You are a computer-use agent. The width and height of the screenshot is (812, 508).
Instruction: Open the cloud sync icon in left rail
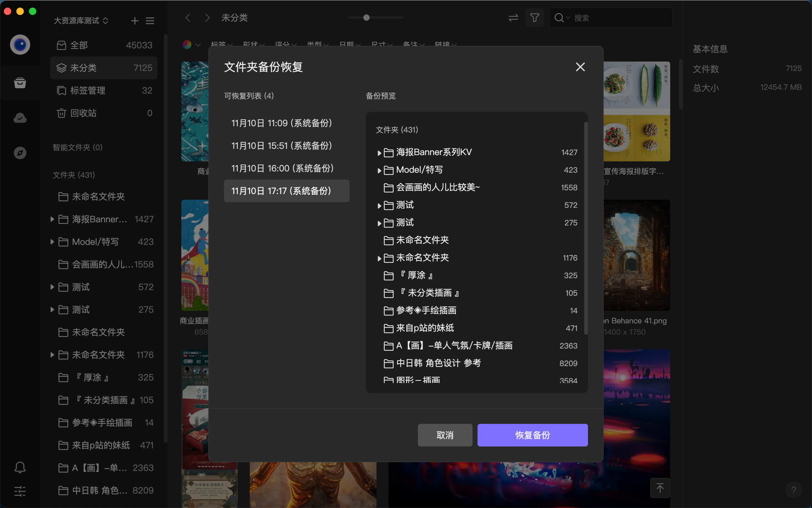pyautogui.click(x=20, y=118)
